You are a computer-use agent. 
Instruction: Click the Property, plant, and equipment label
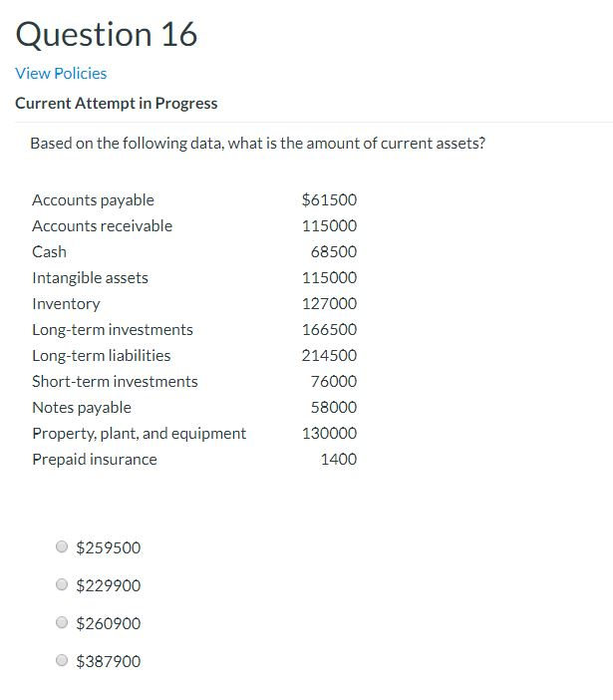[140, 434]
